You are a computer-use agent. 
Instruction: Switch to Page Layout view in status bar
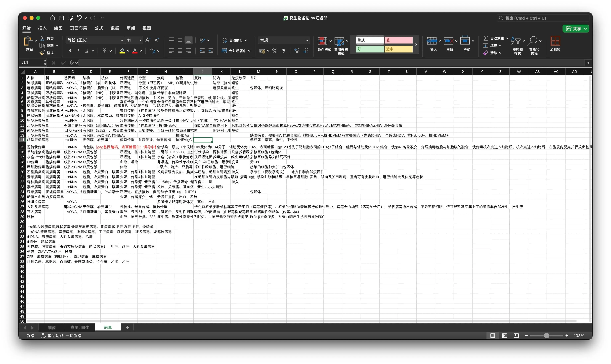[504, 336]
